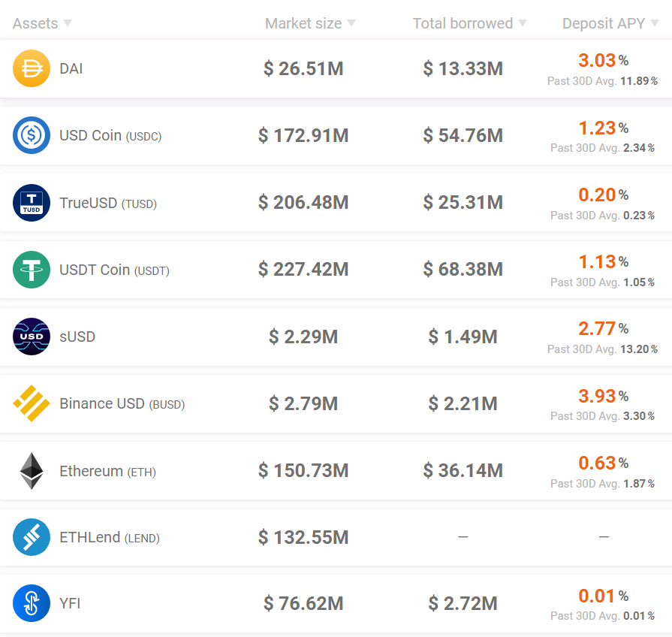Viewport: 672px width, 637px height.
Task: Select USDT market size $ 227.42M
Action: 303,269
